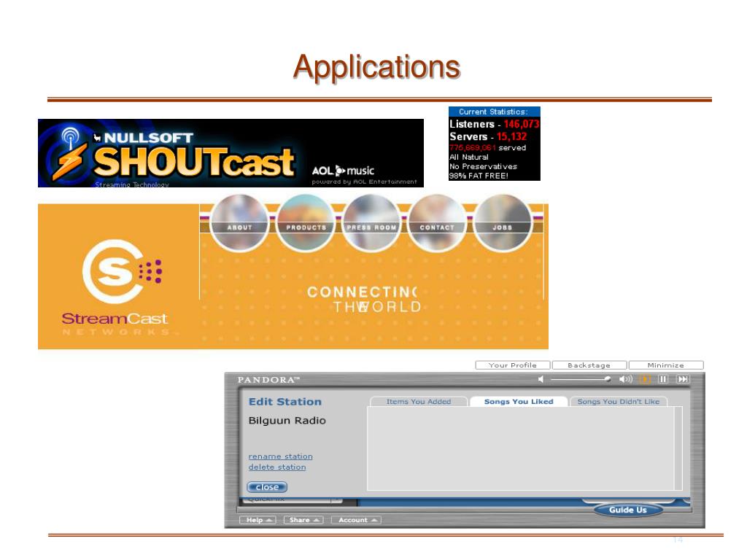This screenshot has width=747, height=560.
Task: Click the Minimize button above Pandora
Action: click(x=665, y=365)
